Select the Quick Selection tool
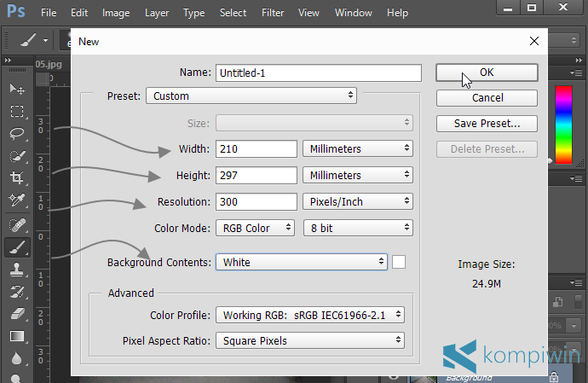This screenshot has width=588, height=383. click(17, 155)
